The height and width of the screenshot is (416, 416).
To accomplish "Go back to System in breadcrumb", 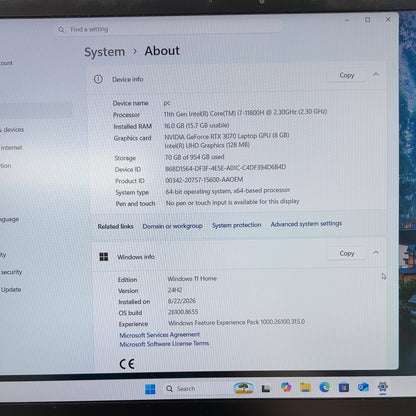I will pyautogui.click(x=105, y=52).
